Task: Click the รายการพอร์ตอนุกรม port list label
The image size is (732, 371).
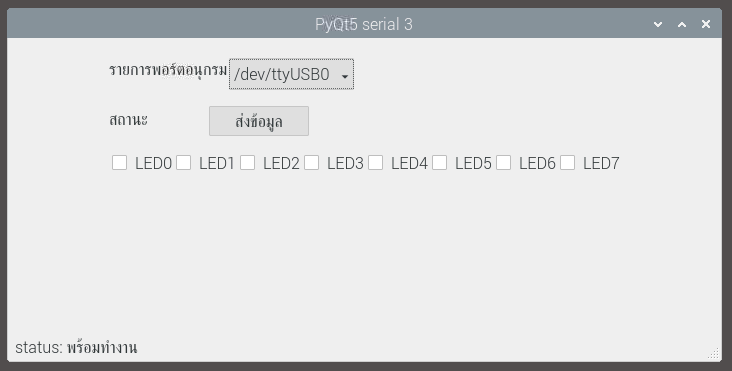Action: coord(168,70)
